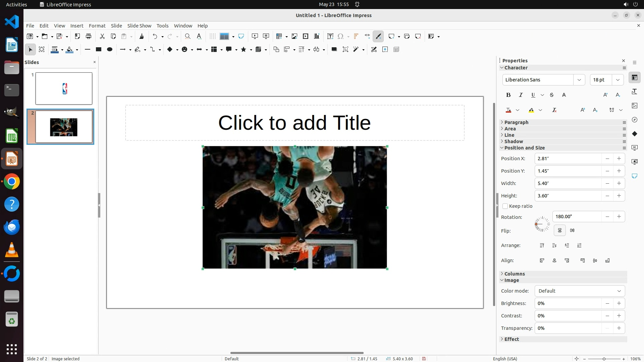
Task: Click the Insert Chart toolbar icon
Action: pyautogui.click(x=317, y=37)
